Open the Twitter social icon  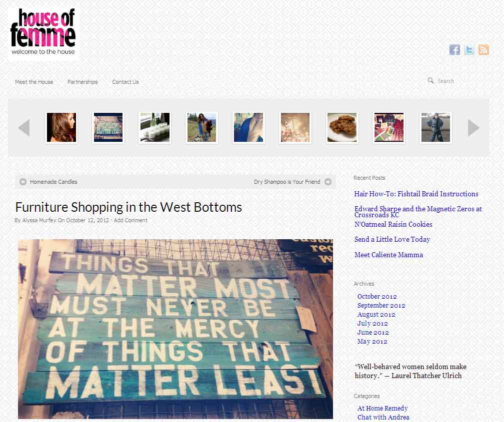pos(469,50)
